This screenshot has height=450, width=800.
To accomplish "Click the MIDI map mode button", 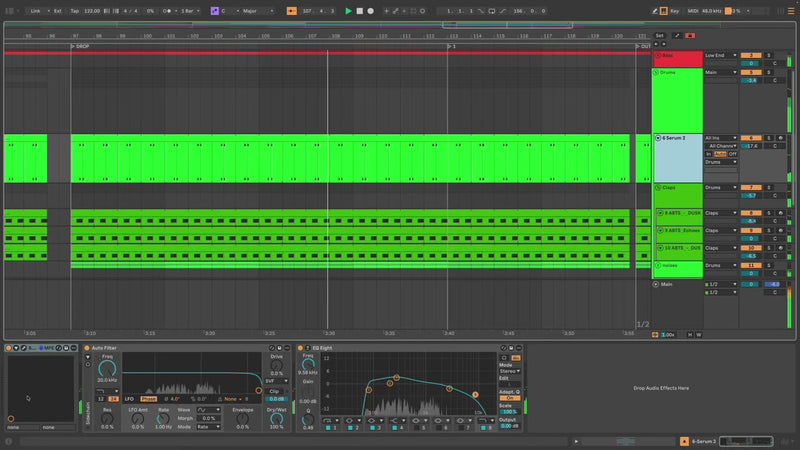I will point(693,11).
